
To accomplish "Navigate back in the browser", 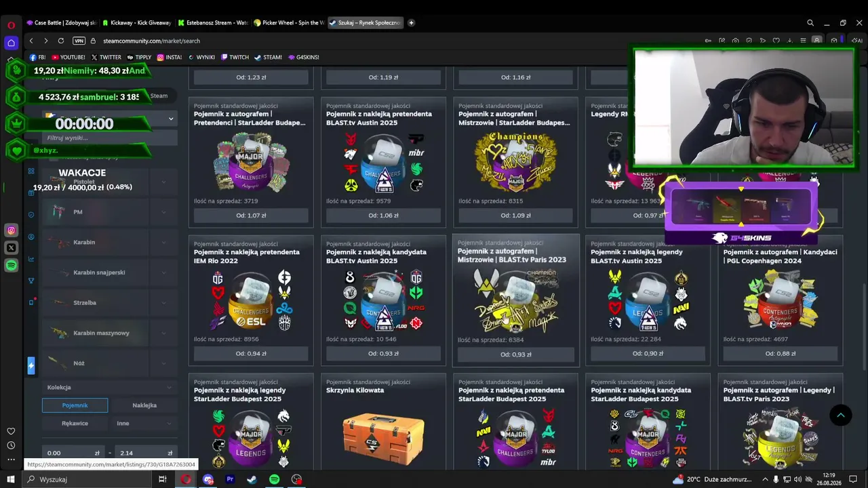I will [31, 41].
